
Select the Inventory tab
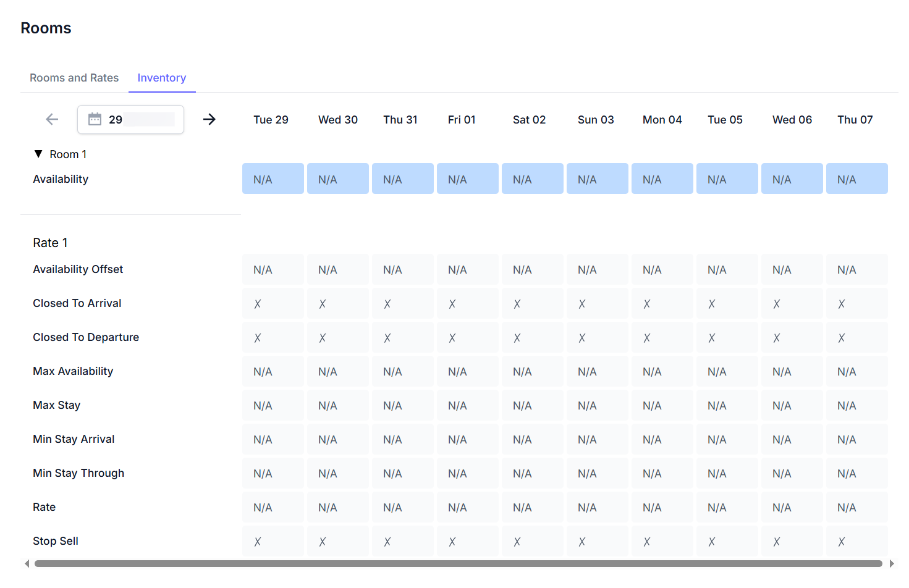click(x=161, y=78)
